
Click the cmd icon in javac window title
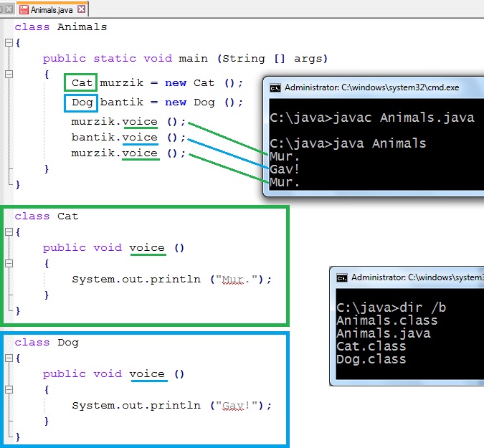pyautogui.click(x=275, y=88)
